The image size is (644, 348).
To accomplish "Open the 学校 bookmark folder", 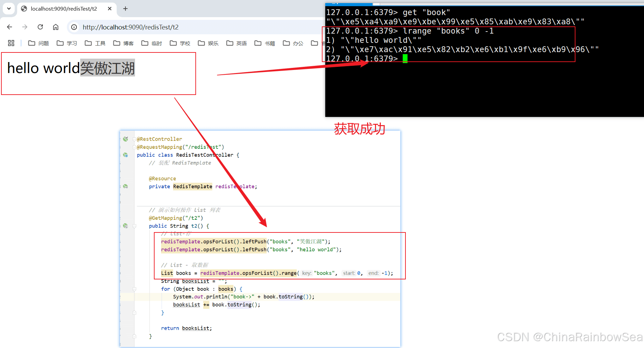I will pyautogui.click(x=180, y=43).
